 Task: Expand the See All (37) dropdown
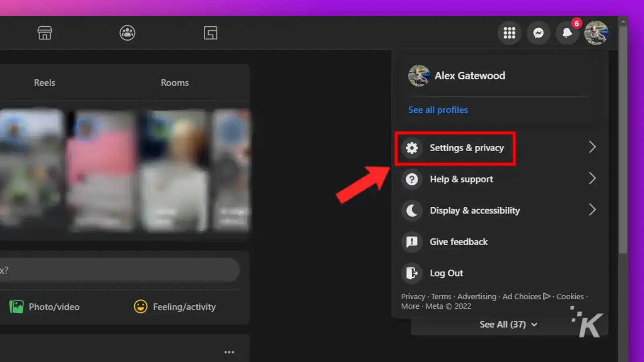[508, 325]
